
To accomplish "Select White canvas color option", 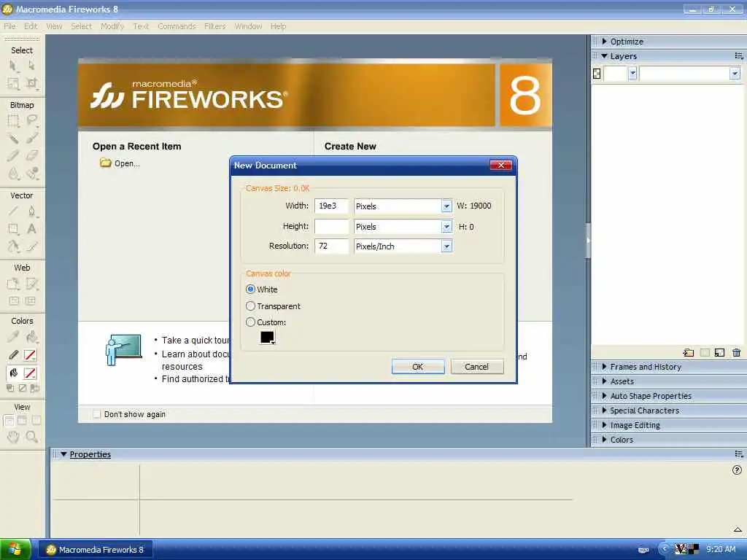I will (x=261, y=289).
